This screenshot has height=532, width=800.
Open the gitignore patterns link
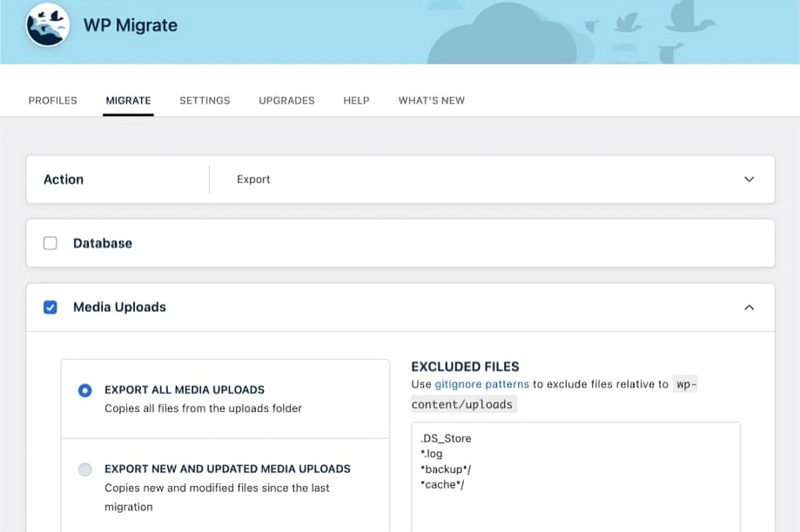pyautogui.click(x=481, y=384)
